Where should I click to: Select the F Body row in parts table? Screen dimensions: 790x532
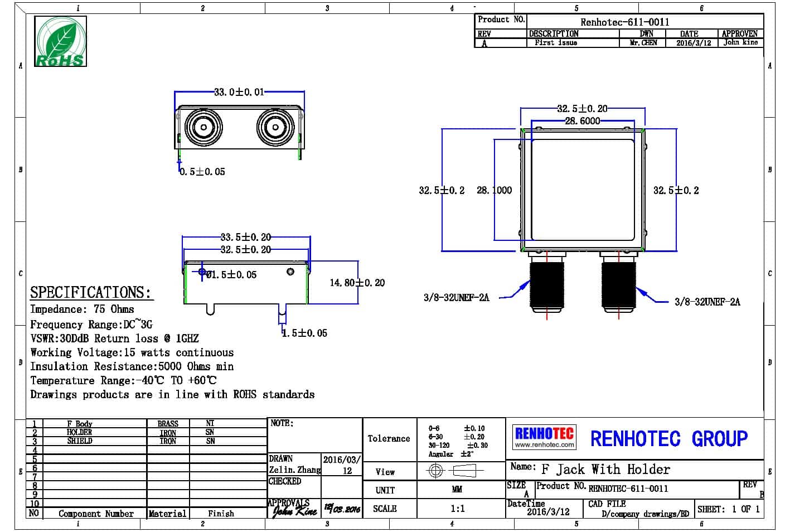point(80,424)
